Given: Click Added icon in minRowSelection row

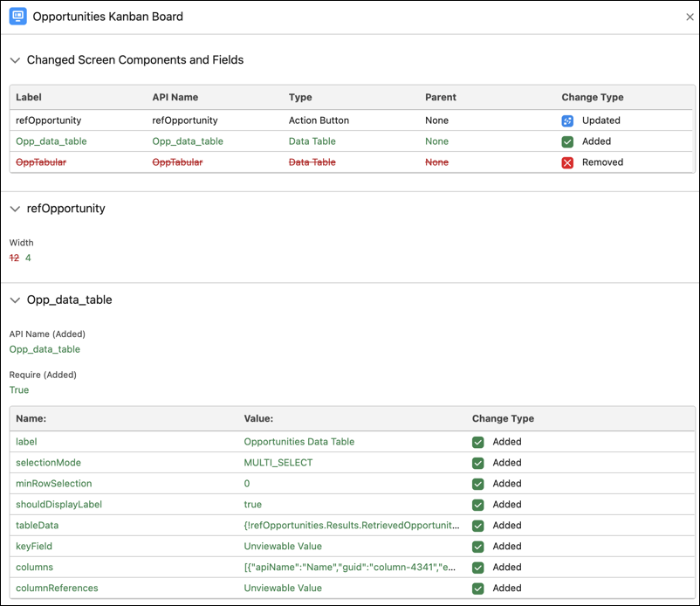Looking at the screenshot, I should (477, 484).
